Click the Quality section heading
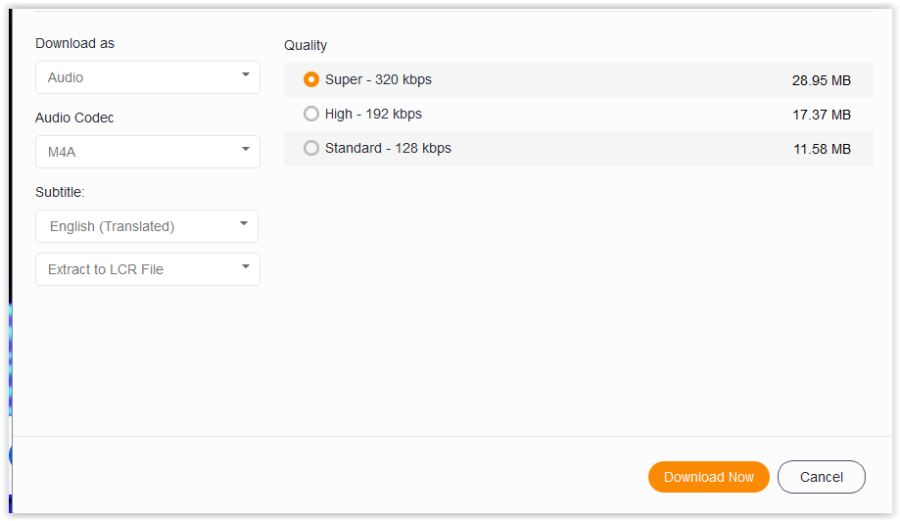The image size is (900, 521). 305,45
